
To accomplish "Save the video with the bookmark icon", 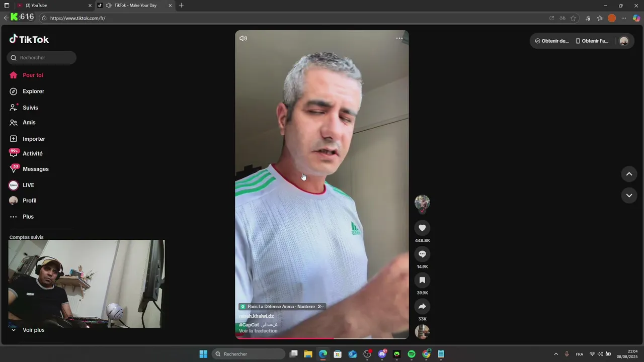I will point(422,280).
